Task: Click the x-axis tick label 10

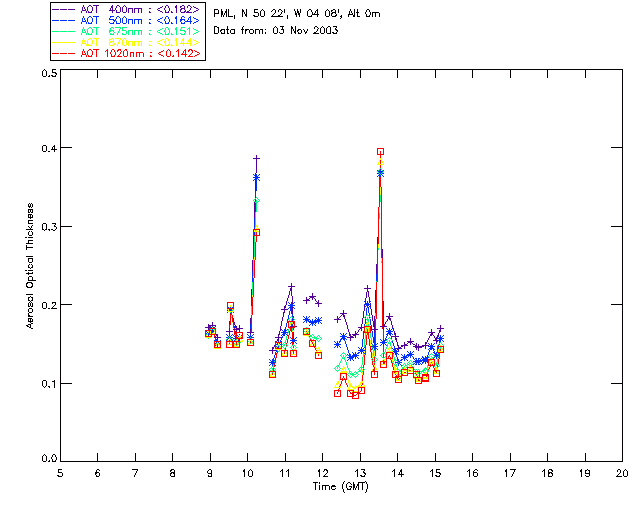Action: pos(247,473)
